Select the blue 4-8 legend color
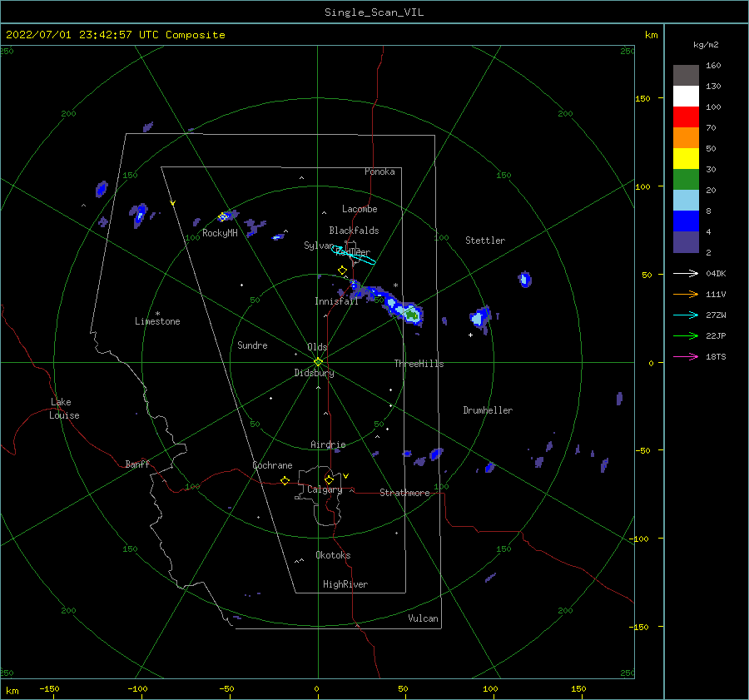749x700 pixels. point(686,221)
